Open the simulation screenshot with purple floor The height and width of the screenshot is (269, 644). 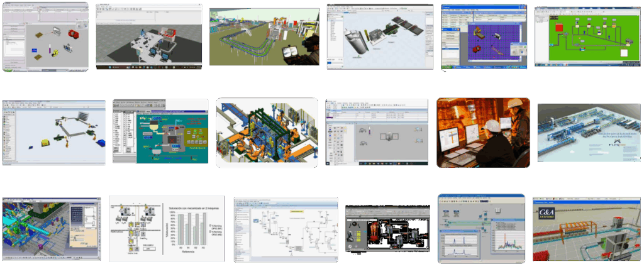(482, 36)
